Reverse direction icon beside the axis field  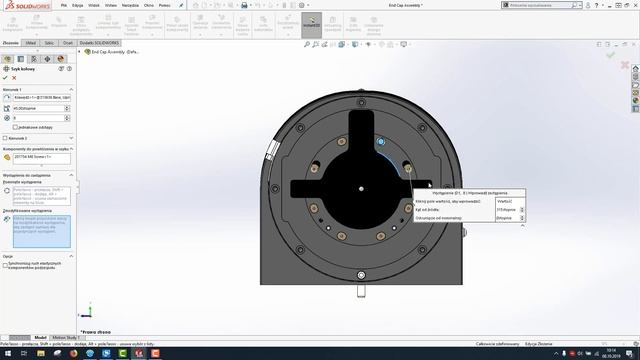click(7, 98)
